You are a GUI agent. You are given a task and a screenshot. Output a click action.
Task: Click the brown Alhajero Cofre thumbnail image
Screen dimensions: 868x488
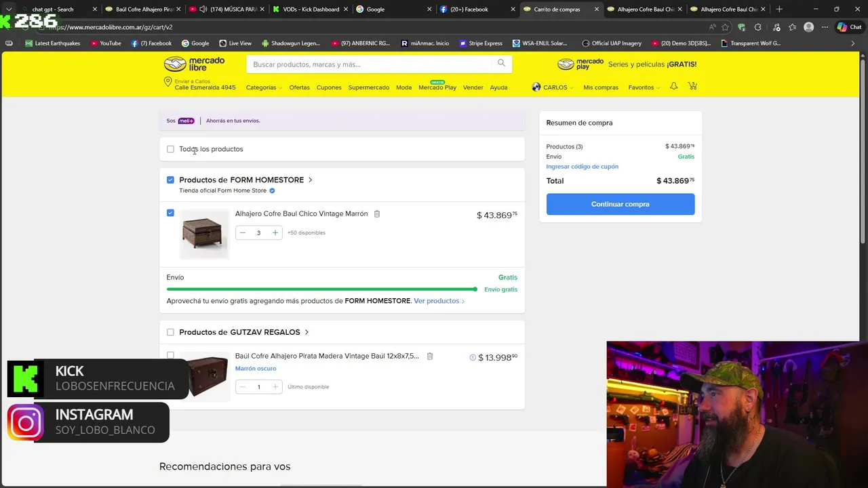coord(204,234)
